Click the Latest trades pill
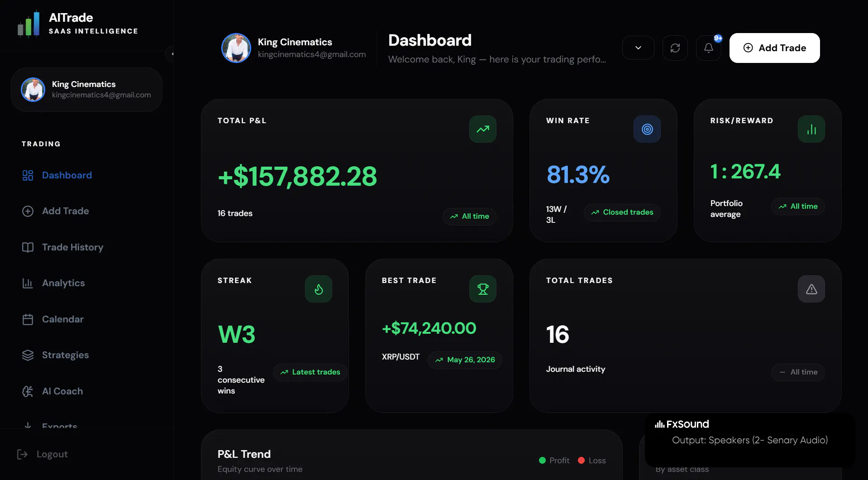 310,372
